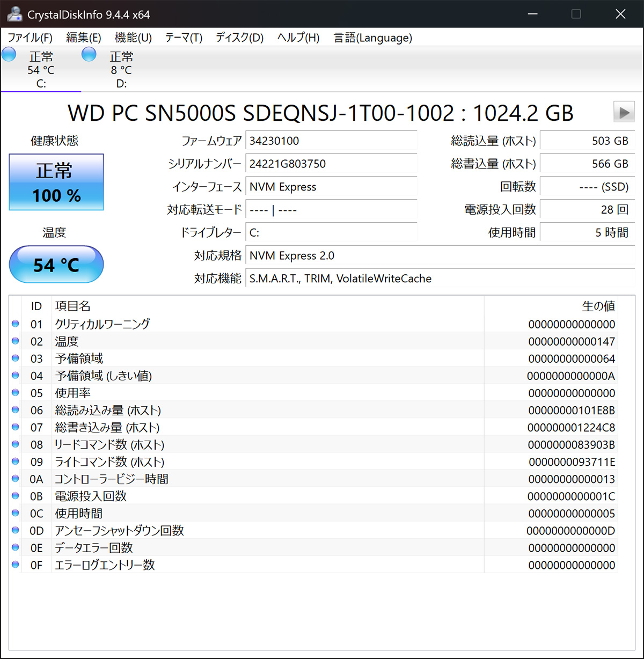Click raw value 000000001224C8
This screenshot has height=659, width=644.
pyautogui.click(x=572, y=427)
